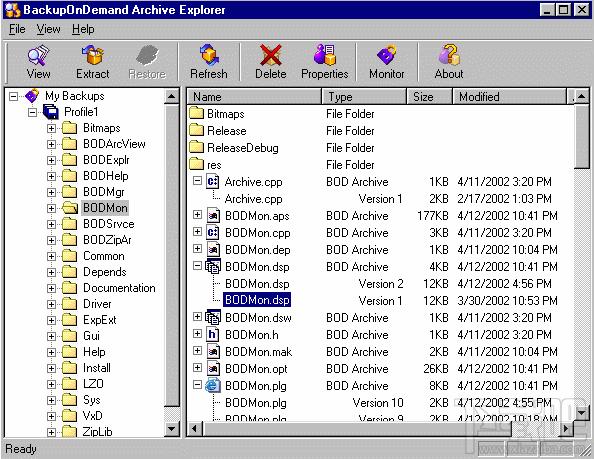The width and height of the screenshot is (594, 459).
Task: Collapse the Profile1 tree node
Action: tap(33, 112)
